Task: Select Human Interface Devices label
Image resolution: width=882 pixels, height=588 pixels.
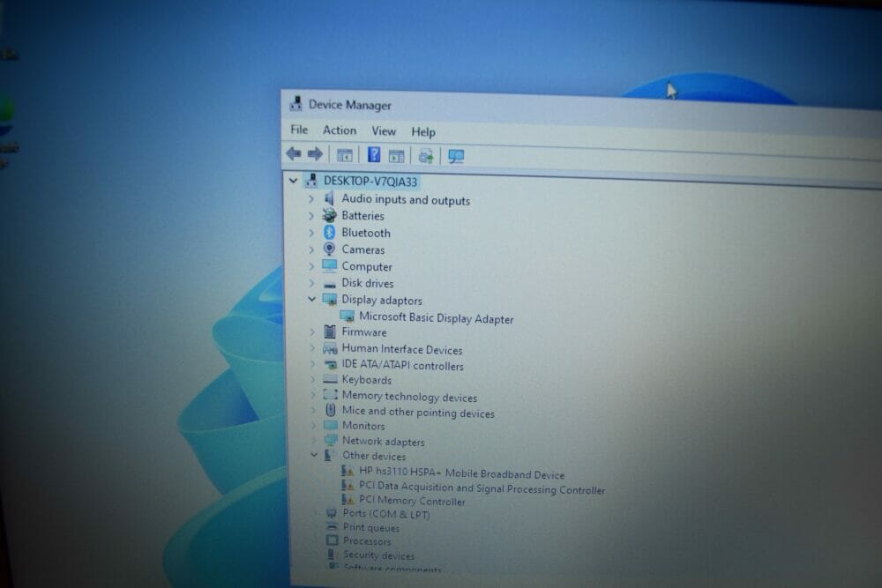Action: click(401, 349)
